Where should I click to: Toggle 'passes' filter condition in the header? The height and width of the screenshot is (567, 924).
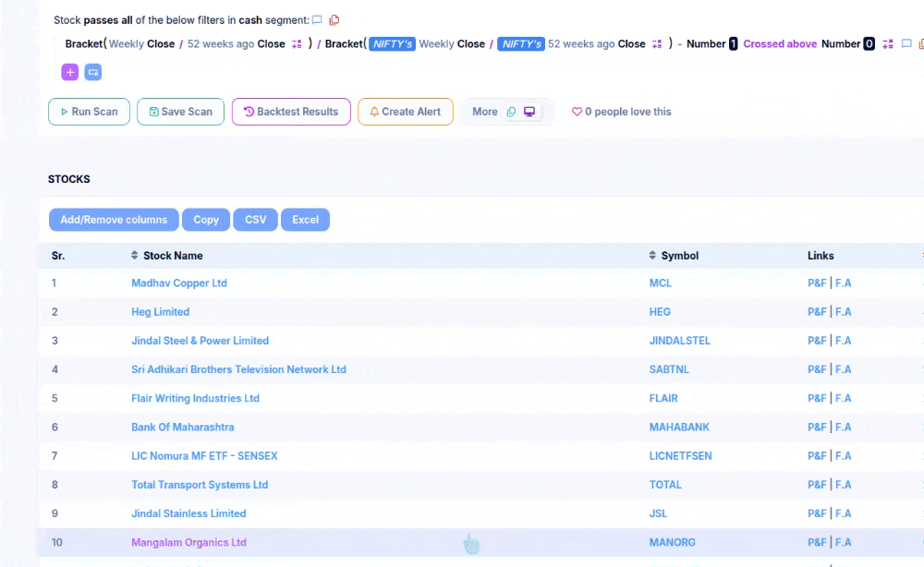pyautogui.click(x=102, y=19)
